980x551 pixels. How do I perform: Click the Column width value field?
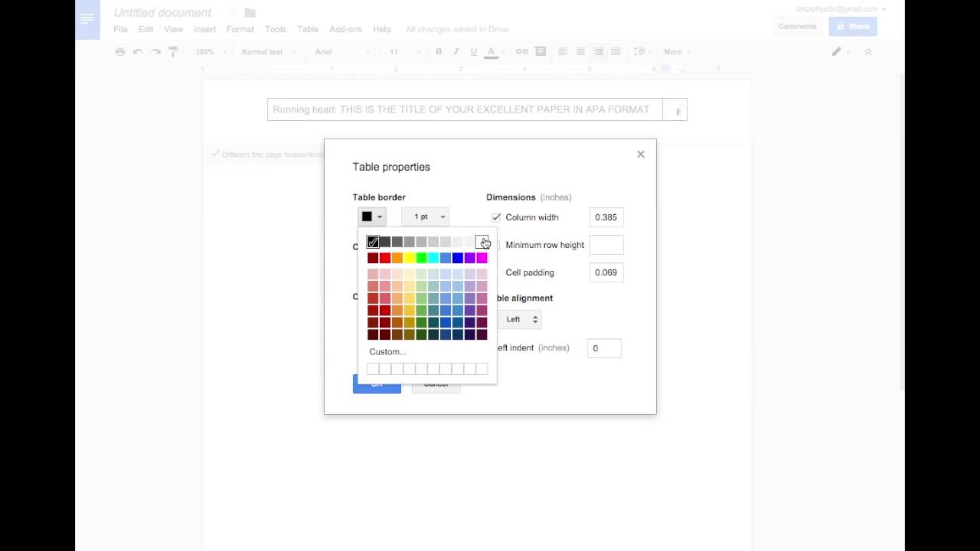[x=606, y=217]
